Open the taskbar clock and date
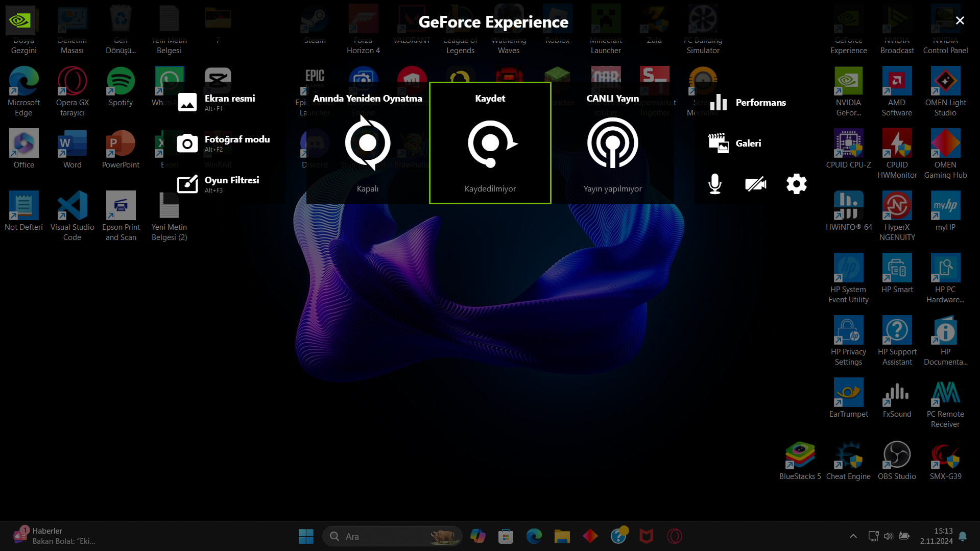 (936, 536)
